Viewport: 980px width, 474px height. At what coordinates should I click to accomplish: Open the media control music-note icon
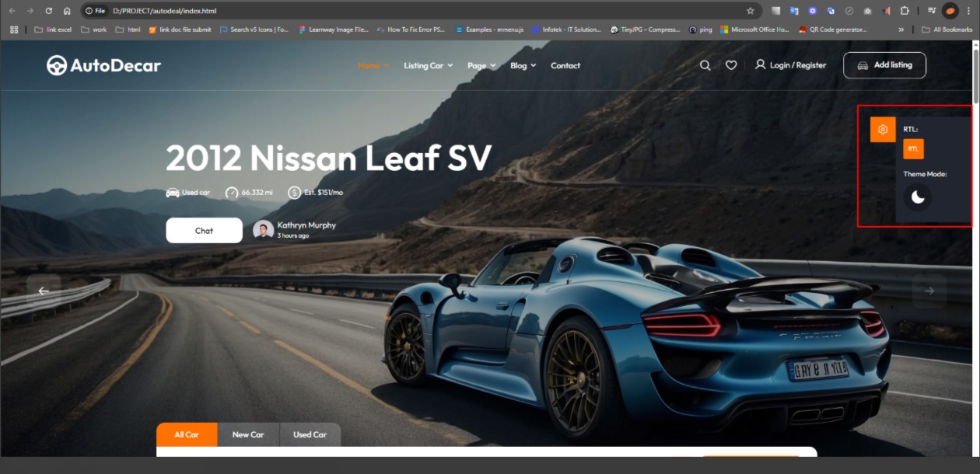click(931, 11)
